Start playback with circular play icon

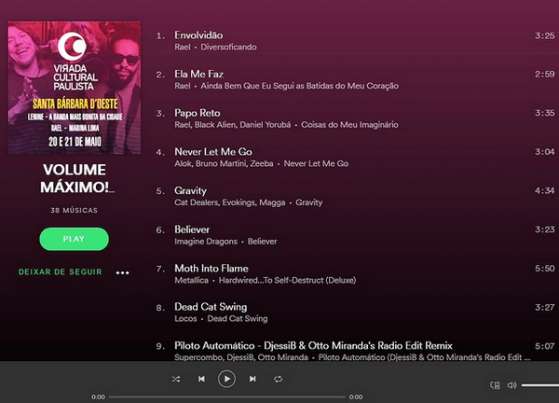(227, 379)
